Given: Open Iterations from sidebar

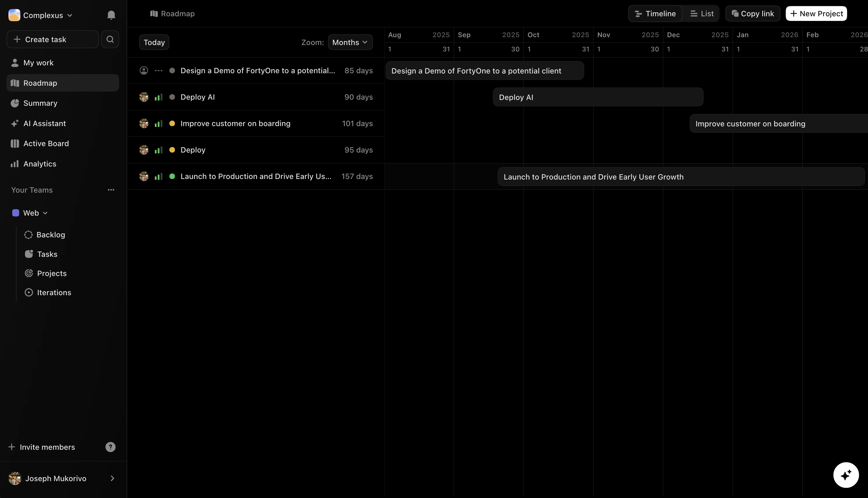Looking at the screenshot, I should [54, 293].
